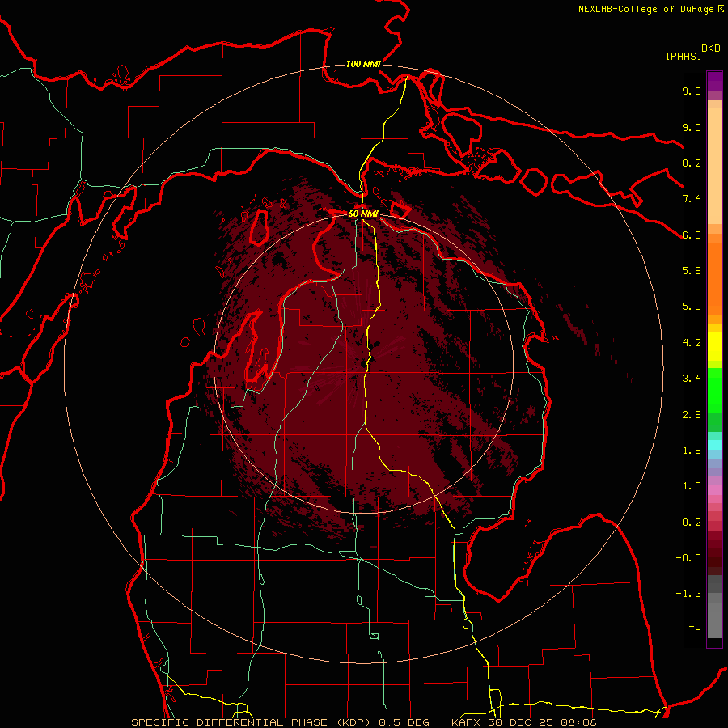Click the 1.8 color scale label
This screenshot has height=728, width=728.
(692, 451)
